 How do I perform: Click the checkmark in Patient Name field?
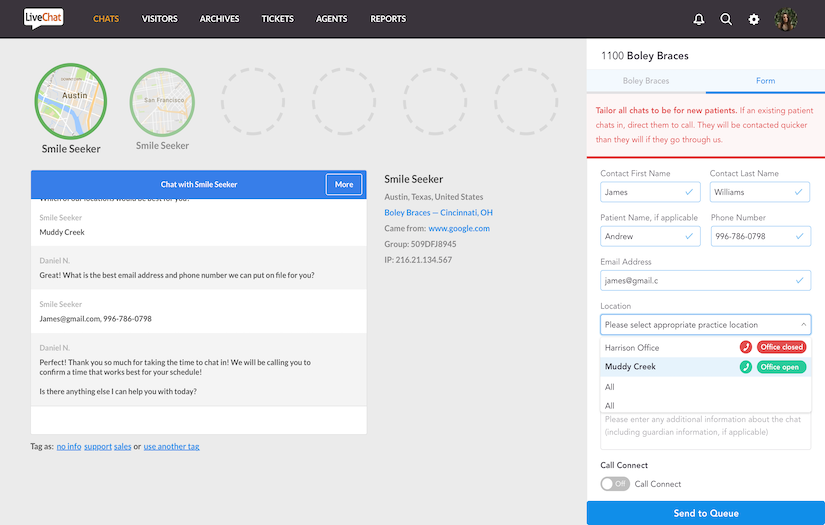click(689, 236)
